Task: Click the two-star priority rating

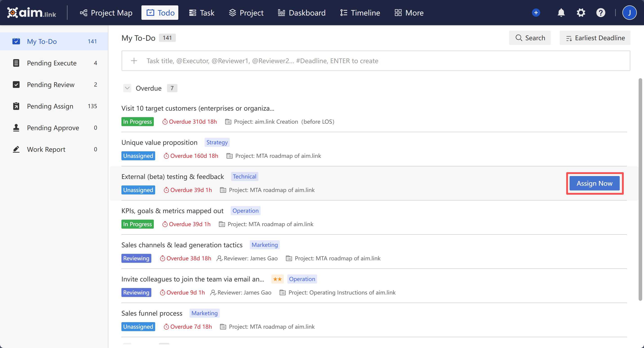Action: 277,279
